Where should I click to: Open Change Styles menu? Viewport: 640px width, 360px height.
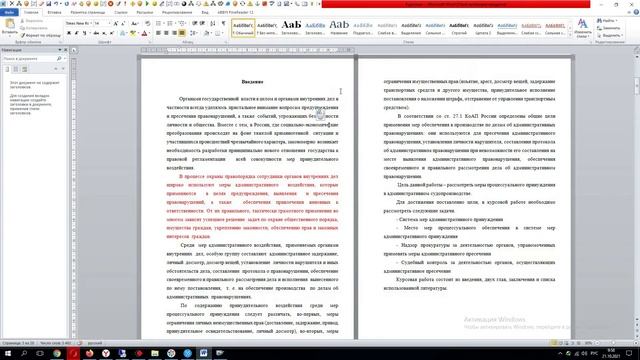(582, 28)
